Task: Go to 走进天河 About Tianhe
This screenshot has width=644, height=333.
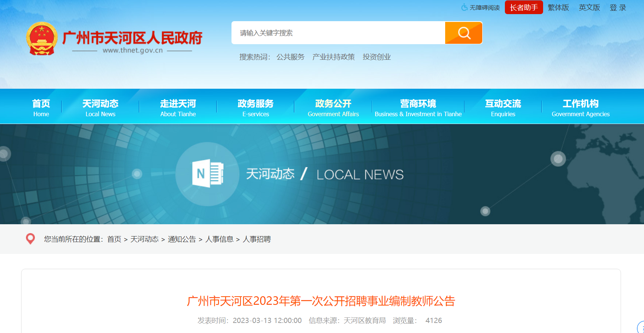Action: [178, 107]
